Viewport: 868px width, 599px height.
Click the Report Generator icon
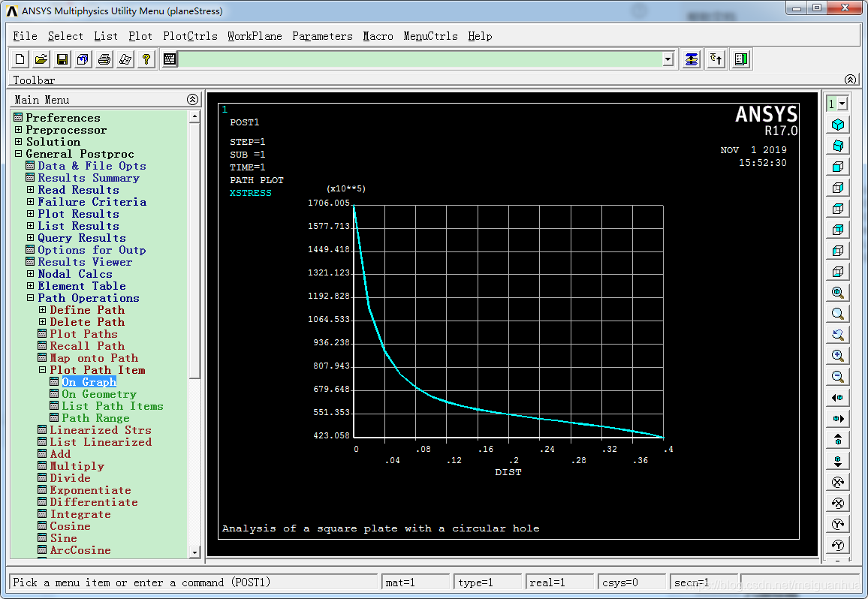coord(125,59)
